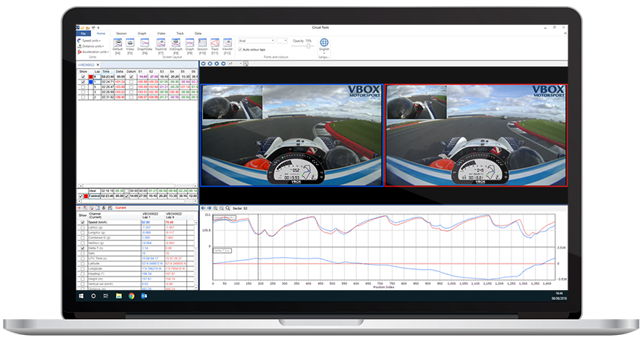Toggle Delta-T channel checkbox

tap(83, 248)
